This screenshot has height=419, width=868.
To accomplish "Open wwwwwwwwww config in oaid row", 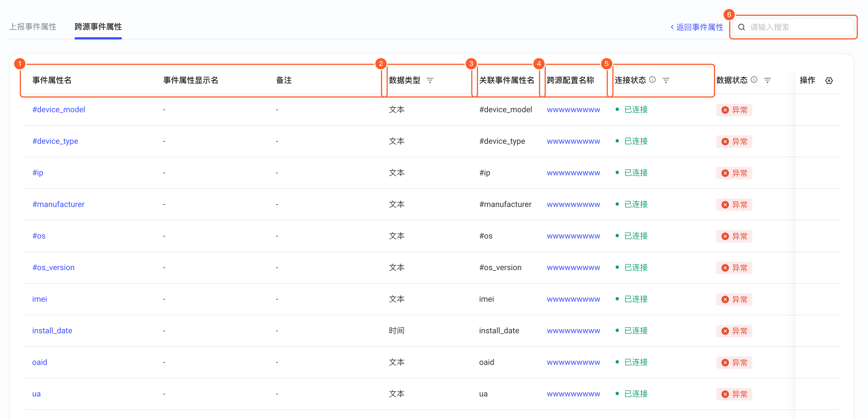I will point(573,362).
